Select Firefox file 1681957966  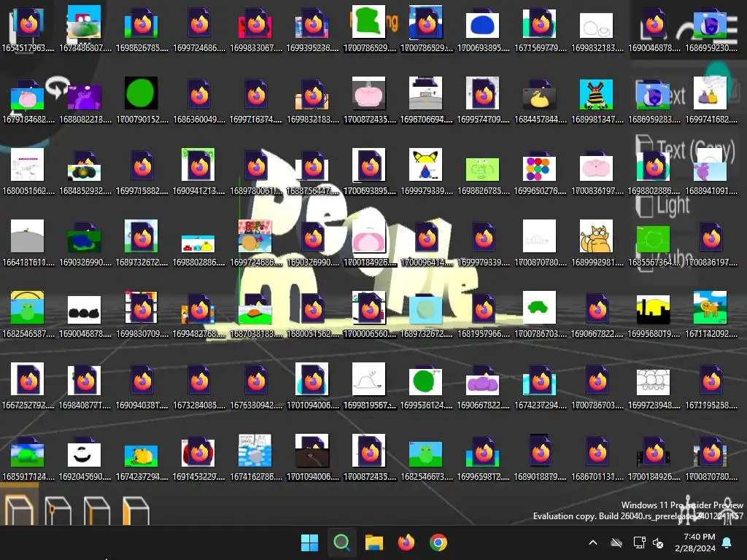[483, 314]
